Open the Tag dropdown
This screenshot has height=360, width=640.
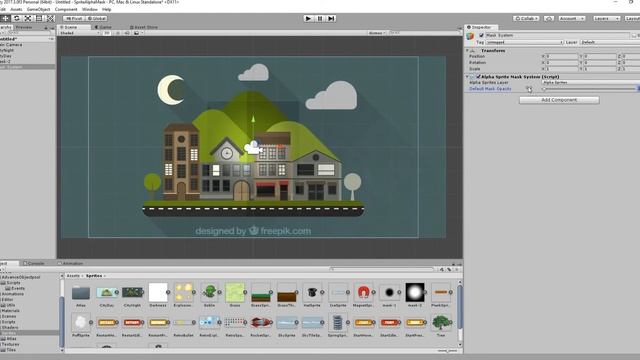pyautogui.click(x=524, y=42)
